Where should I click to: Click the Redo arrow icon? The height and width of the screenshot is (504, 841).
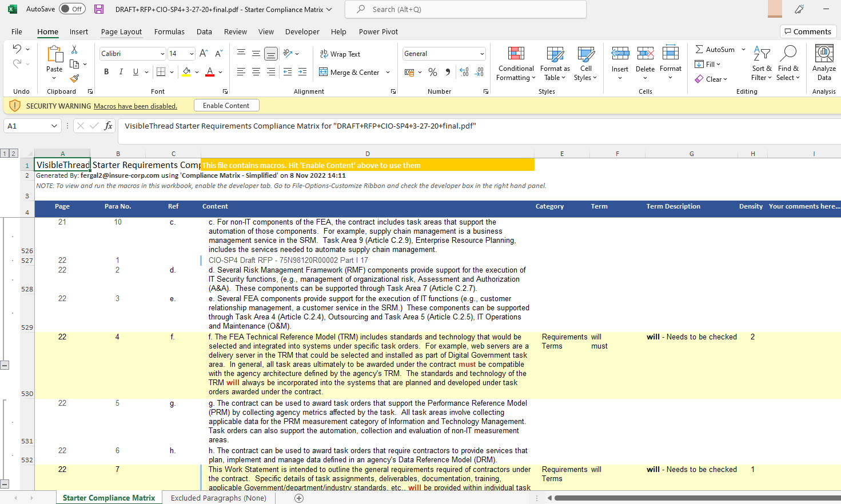[x=17, y=63]
